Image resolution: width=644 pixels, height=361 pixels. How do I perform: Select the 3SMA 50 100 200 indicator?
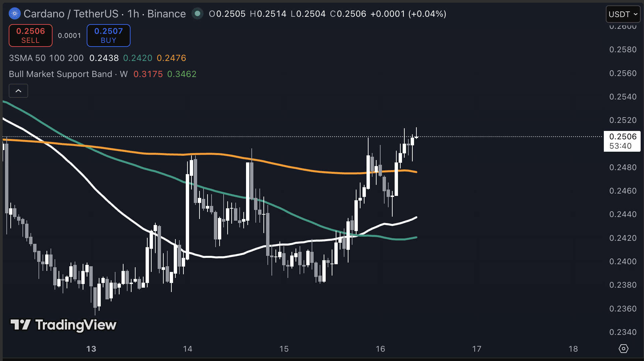pyautogui.click(x=46, y=58)
